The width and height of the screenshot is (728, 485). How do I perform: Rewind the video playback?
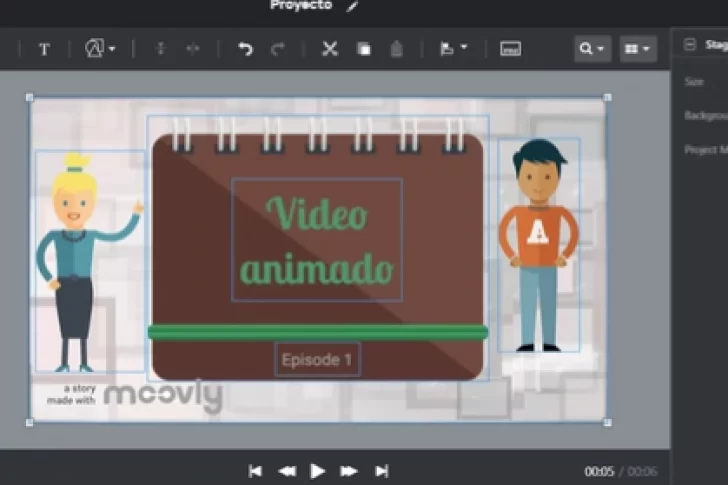(286, 470)
